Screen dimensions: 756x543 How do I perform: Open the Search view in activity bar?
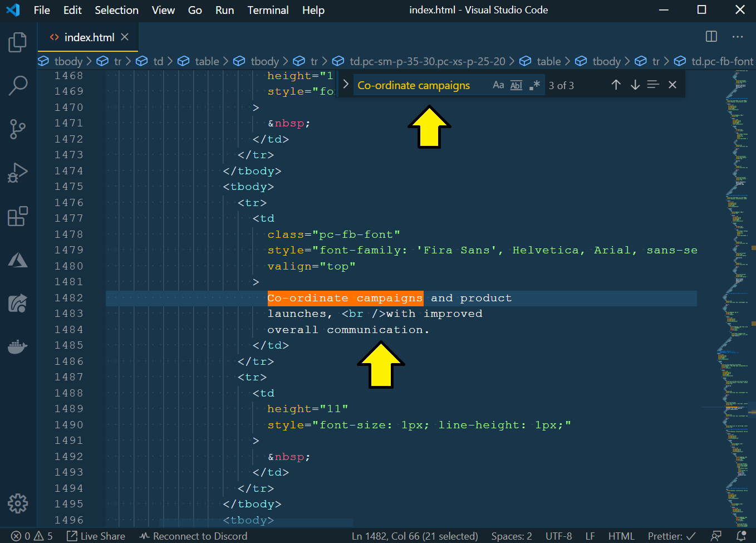pos(18,86)
